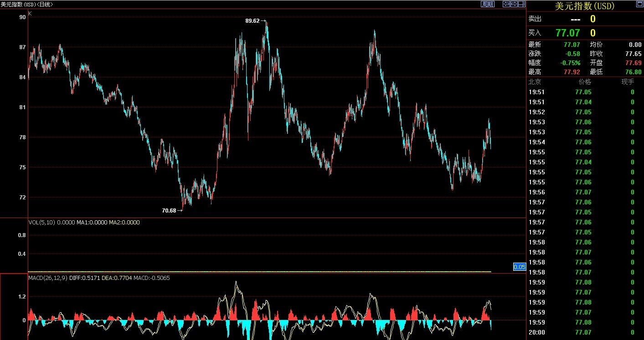
Task: Click the 现手 volume column header
Action: point(628,82)
